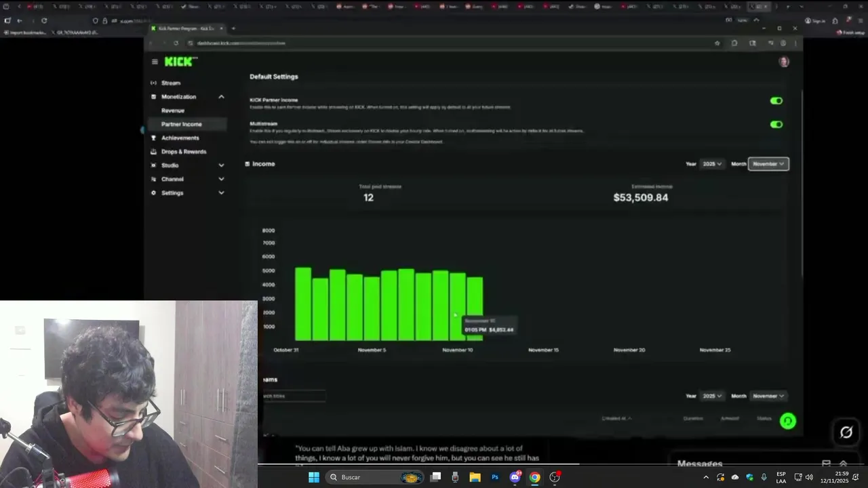
Task: Click the Studio icon in the sidebar
Action: (x=153, y=165)
